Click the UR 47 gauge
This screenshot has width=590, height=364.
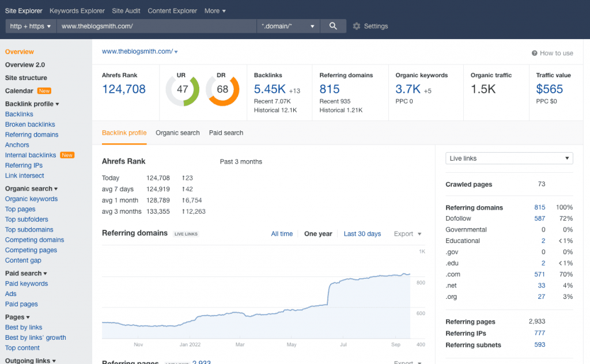[183, 89]
